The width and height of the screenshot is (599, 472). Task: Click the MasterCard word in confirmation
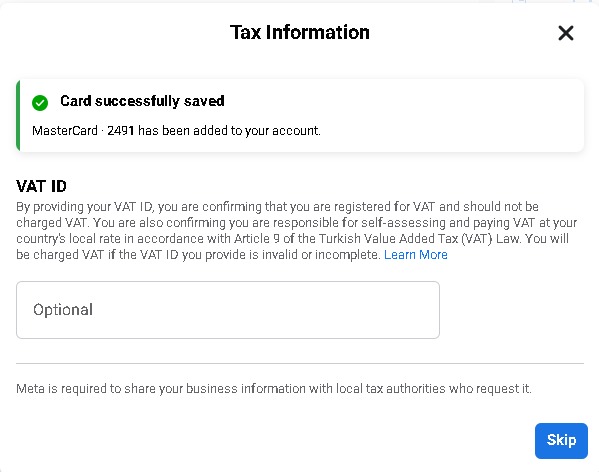[65, 131]
